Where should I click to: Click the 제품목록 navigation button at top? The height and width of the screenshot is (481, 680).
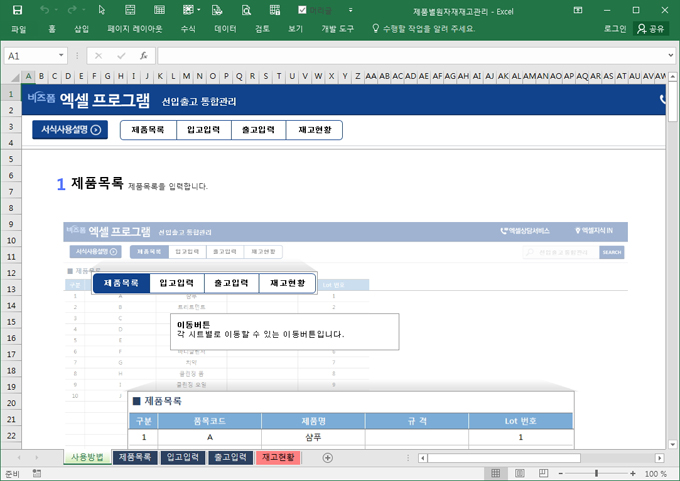pos(148,130)
